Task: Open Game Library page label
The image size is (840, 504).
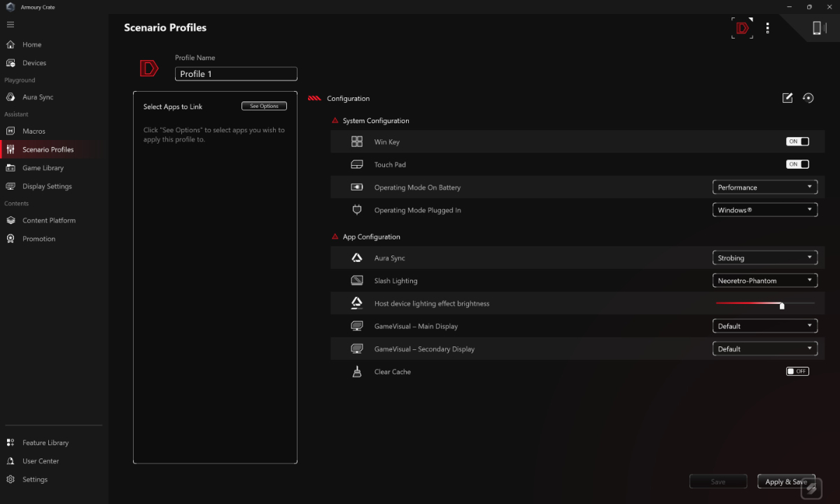Action: [x=43, y=168]
